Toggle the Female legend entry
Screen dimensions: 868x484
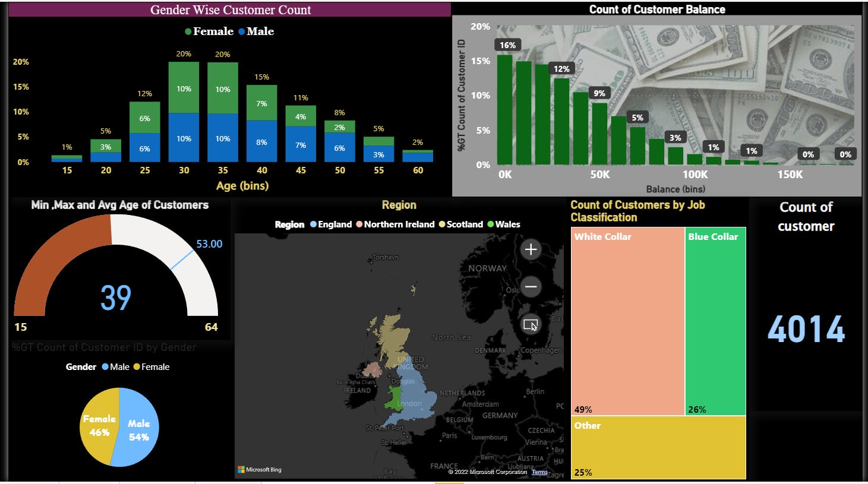tap(213, 31)
